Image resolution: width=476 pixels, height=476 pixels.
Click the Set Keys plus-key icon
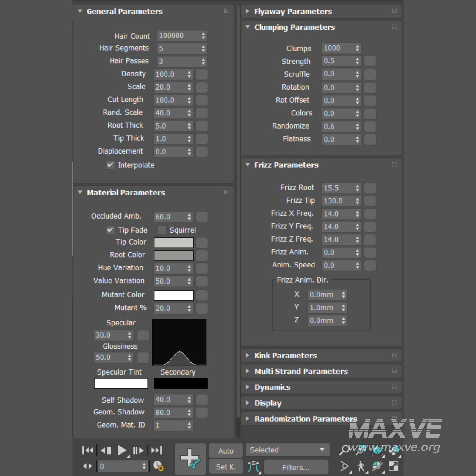tap(190, 458)
